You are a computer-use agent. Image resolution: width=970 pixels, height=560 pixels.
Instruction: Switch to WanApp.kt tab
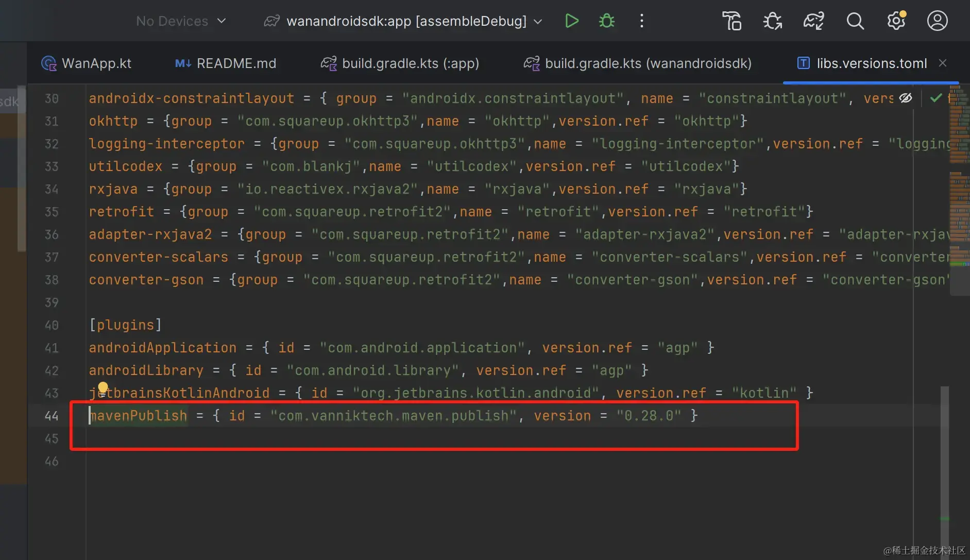(86, 63)
